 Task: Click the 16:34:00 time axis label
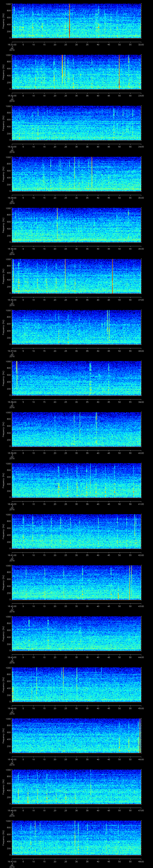coord(12,198)
